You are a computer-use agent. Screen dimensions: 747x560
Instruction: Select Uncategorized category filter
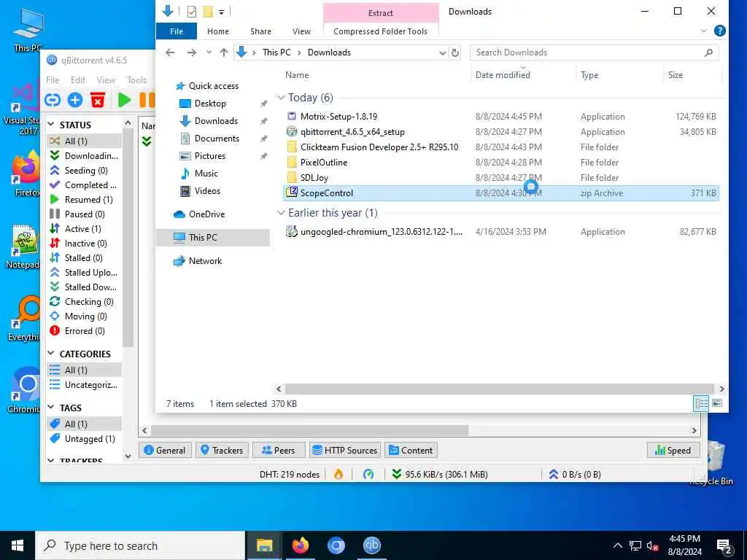[x=85, y=385]
